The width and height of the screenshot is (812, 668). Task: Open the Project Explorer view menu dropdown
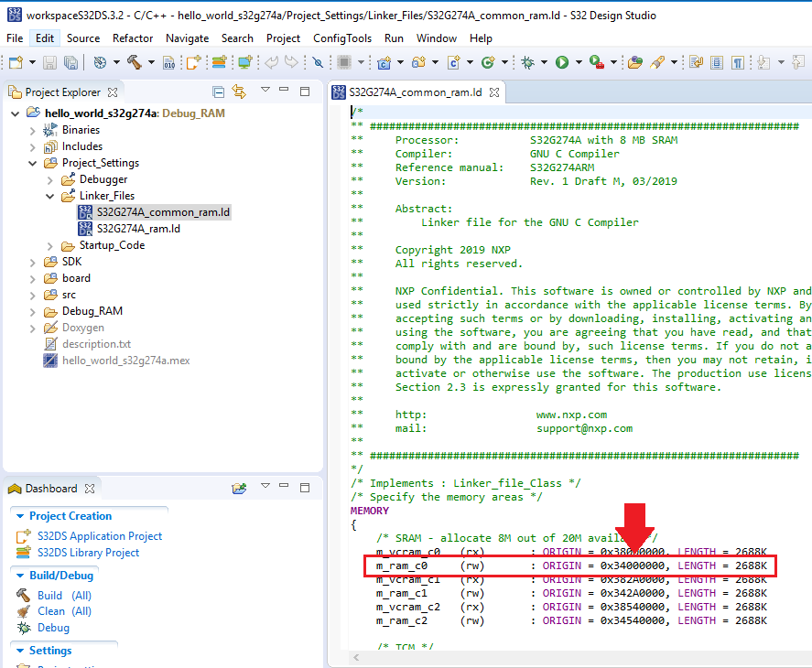265,91
